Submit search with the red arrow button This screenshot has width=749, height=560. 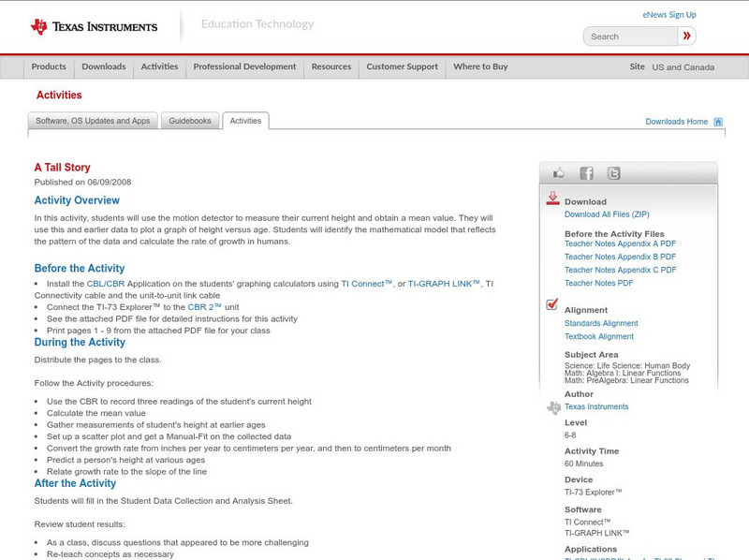pyautogui.click(x=686, y=36)
